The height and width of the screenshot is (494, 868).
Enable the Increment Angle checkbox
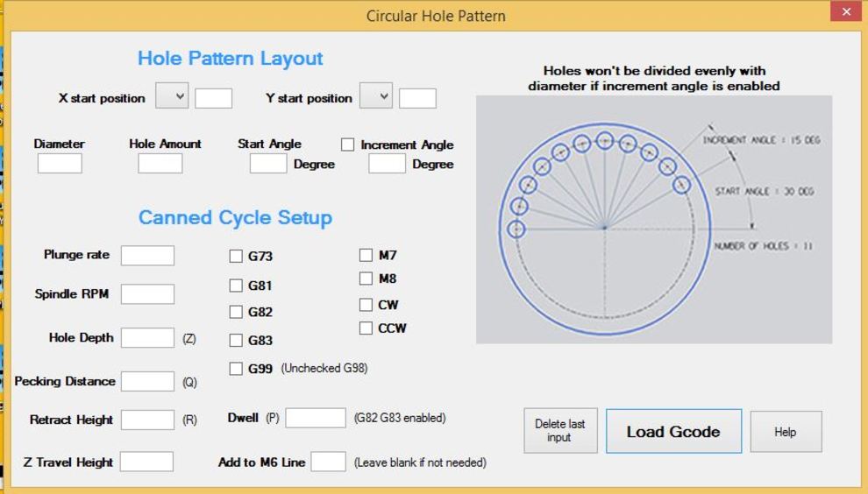click(x=348, y=145)
